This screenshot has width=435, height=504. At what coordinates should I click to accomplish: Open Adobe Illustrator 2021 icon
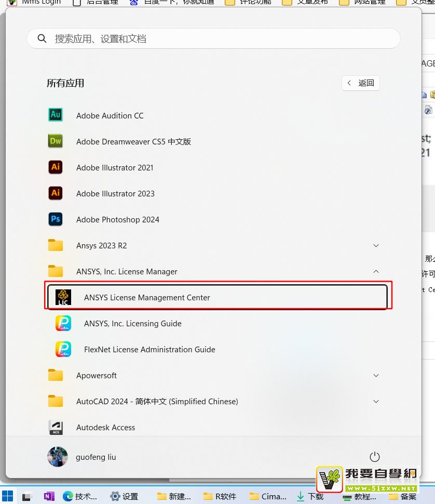pos(56,167)
